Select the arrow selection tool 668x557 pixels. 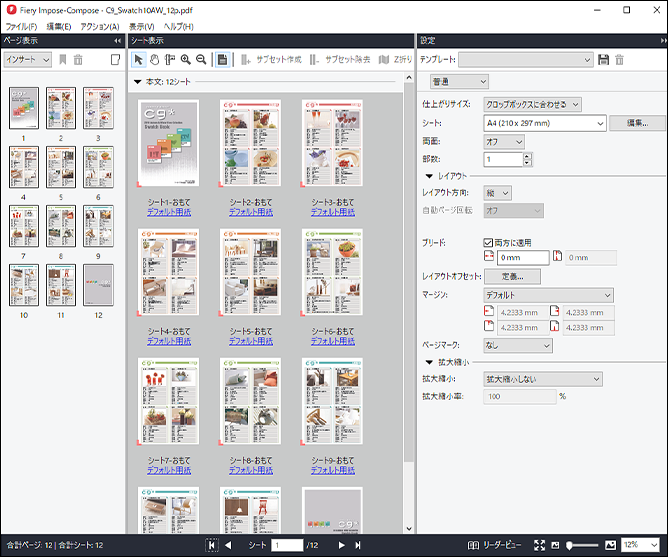[x=139, y=60]
